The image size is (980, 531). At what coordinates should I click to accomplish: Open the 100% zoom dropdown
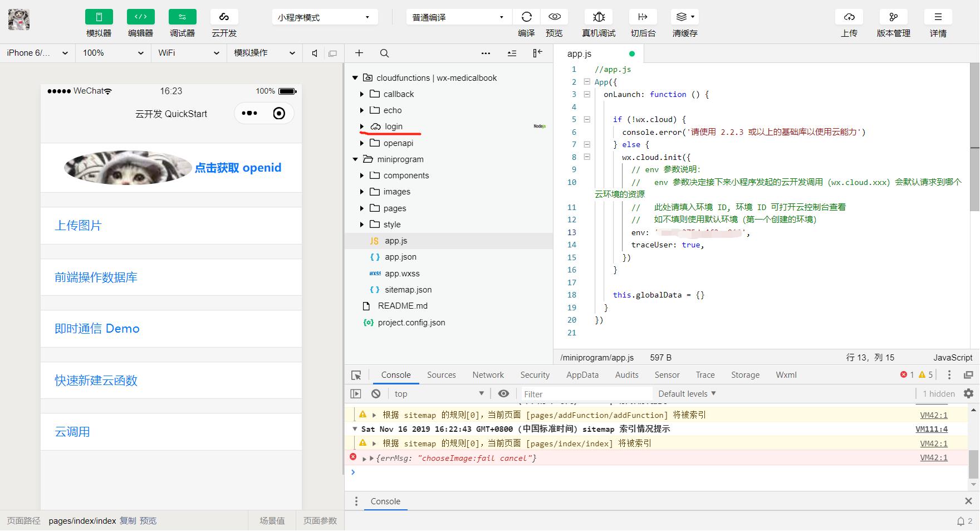click(x=113, y=53)
